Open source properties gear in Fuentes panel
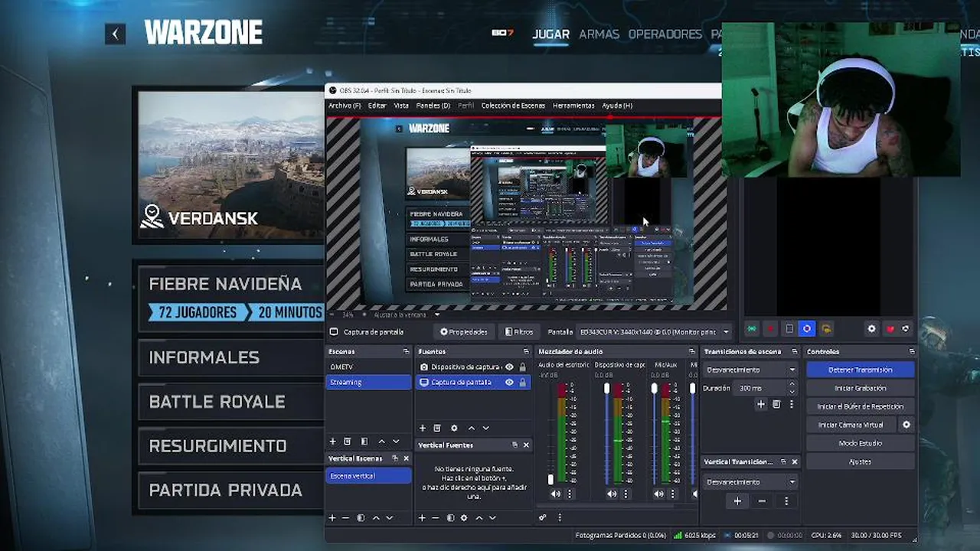 tap(454, 428)
